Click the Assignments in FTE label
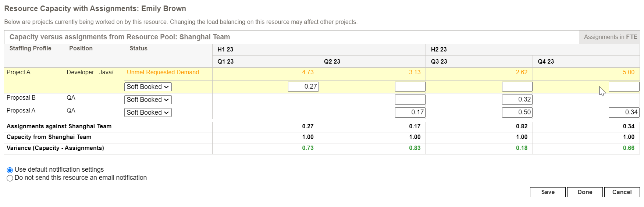Screen dimensions: 644x207 tap(610, 37)
